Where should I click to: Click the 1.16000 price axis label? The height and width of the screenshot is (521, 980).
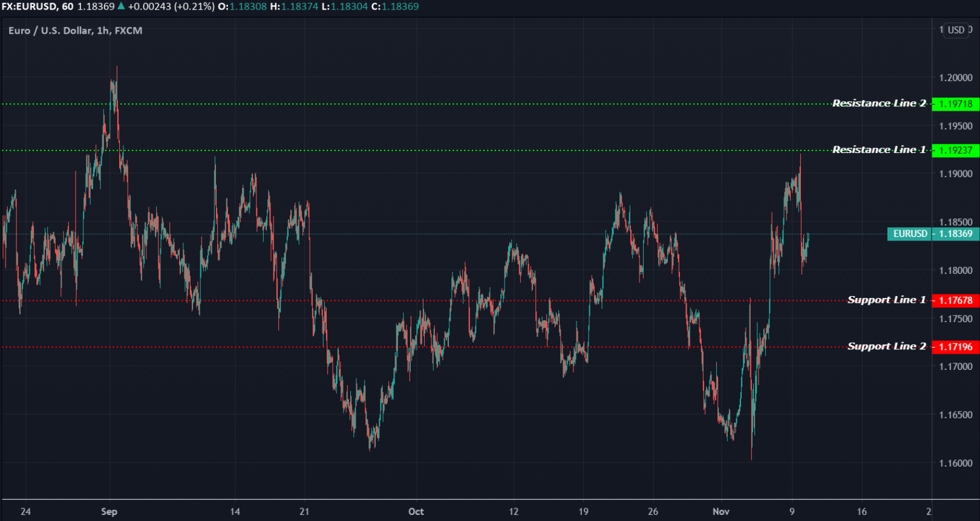coord(956,463)
